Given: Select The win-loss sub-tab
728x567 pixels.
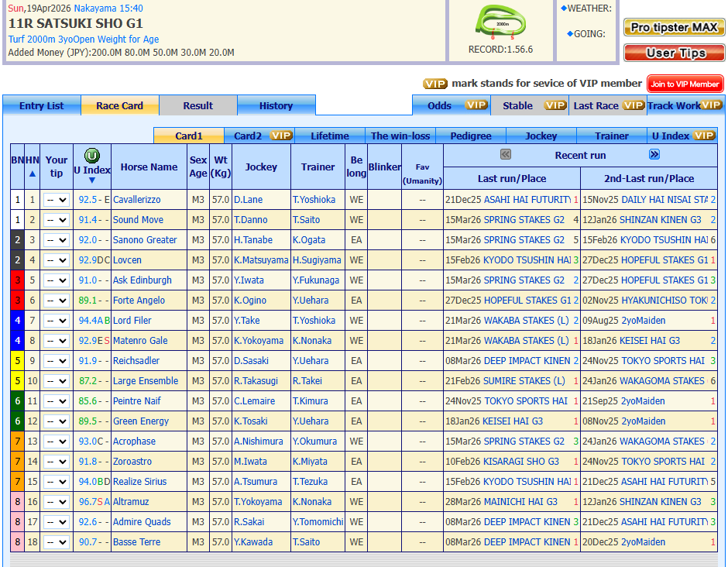Looking at the screenshot, I should pos(400,136).
